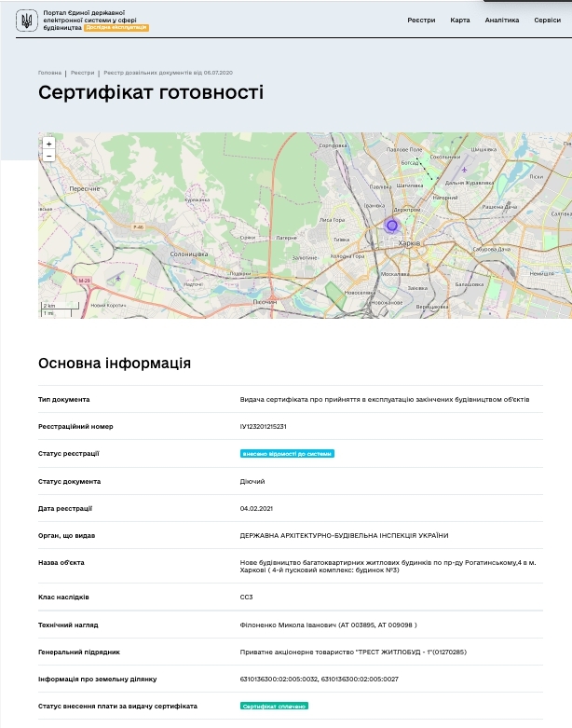This screenshot has width=572, height=728.
Task: Click the Генеральний підрядник row label
Action: coord(79,652)
